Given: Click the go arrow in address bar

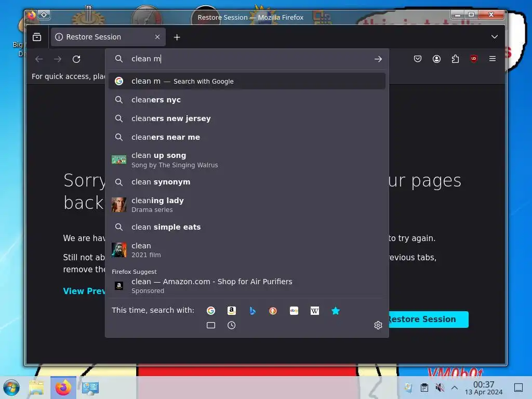Looking at the screenshot, I should tap(378, 59).
